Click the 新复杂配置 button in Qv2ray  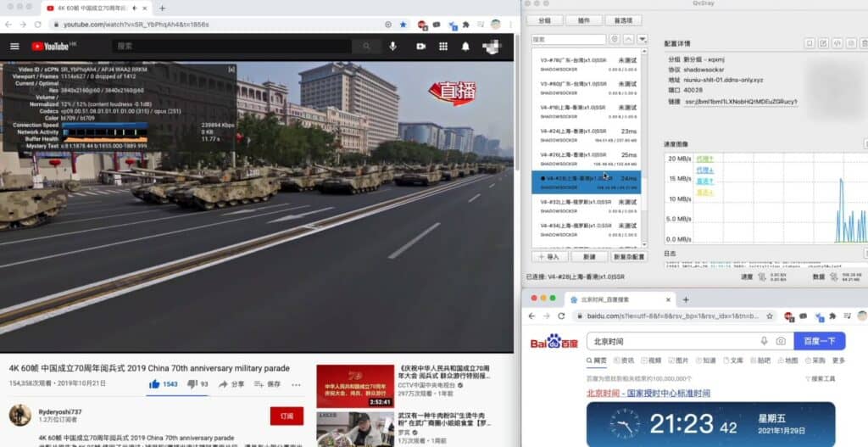pos(629,257)
